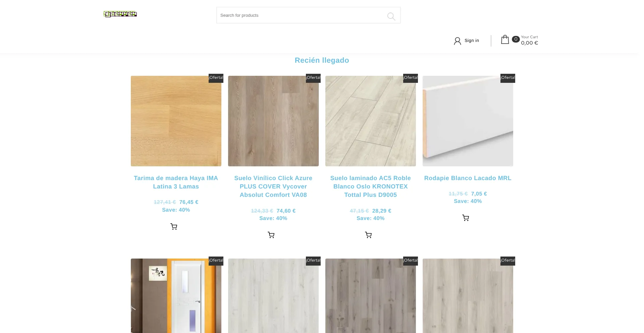Open Rodapie Blanco Lacado MRL title link
Image resolution: width=644 pixels, height=333 pixels.
[x=468, y=178]
